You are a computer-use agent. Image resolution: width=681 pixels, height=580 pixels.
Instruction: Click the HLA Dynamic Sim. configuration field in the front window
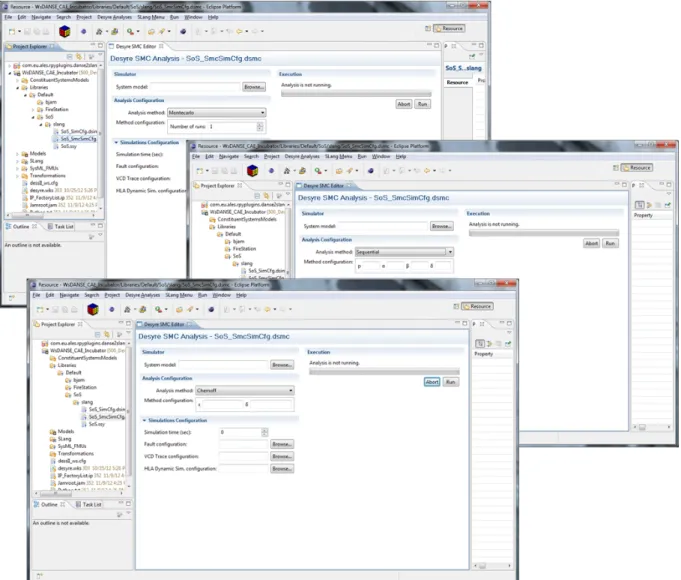tap(244, 469)
